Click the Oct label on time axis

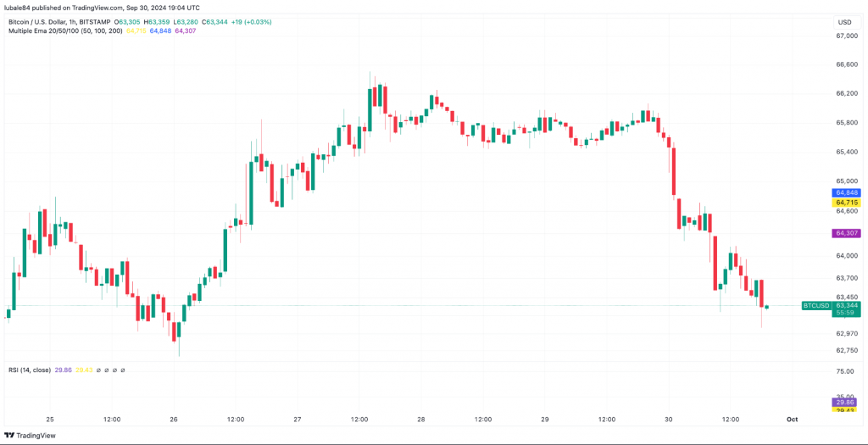tap(792, 420)
